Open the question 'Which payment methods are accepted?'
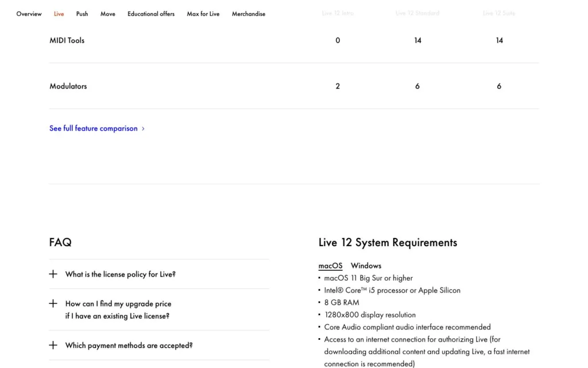Screen dimensions: 588x368 tap(129, 345)
